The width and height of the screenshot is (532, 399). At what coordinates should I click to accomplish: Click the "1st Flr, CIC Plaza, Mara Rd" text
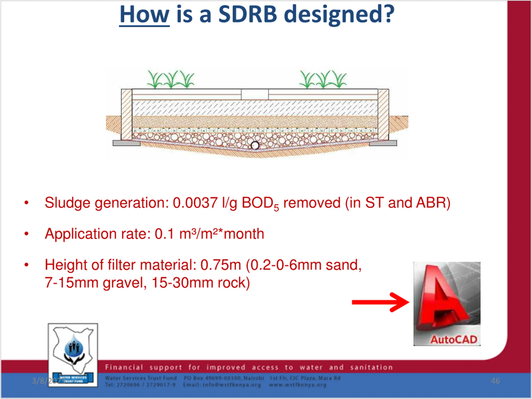point(305,378)
